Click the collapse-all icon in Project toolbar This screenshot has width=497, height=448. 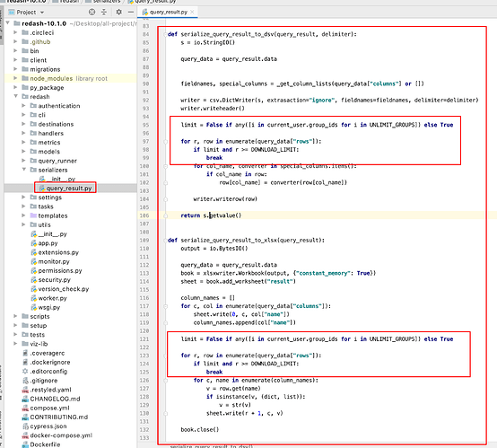(104, 12)
